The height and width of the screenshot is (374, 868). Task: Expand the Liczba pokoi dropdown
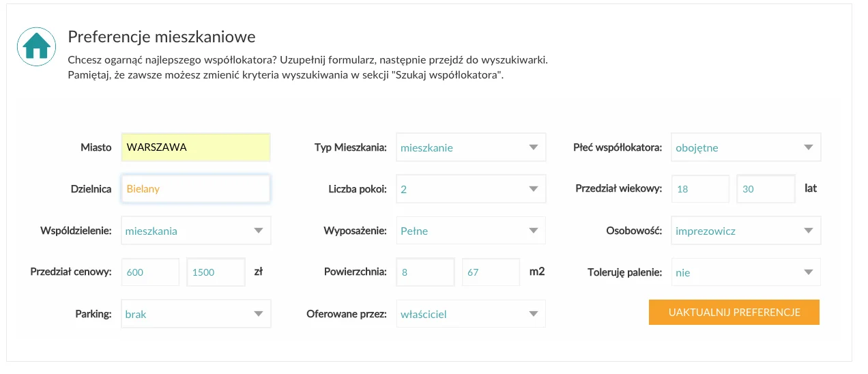coord(471,189)
